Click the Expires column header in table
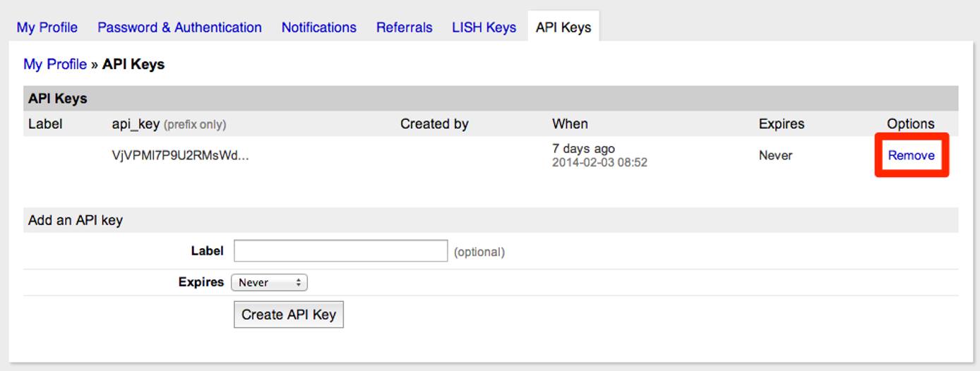The width and height of the screenshot is (980, 371). [781, 124]
